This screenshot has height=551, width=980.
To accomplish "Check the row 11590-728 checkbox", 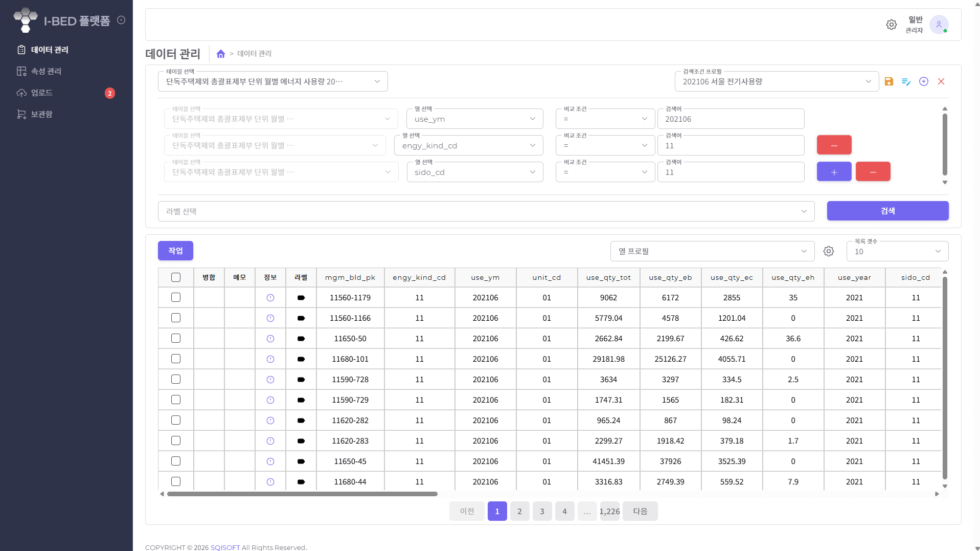I will click(x=176, y=379).
